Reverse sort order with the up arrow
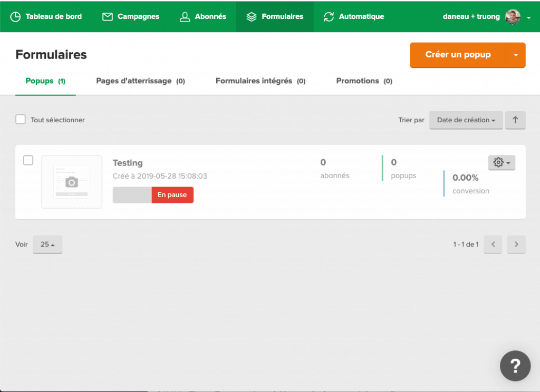This screenshot has height=392, width=540. [x=515, y=120]
